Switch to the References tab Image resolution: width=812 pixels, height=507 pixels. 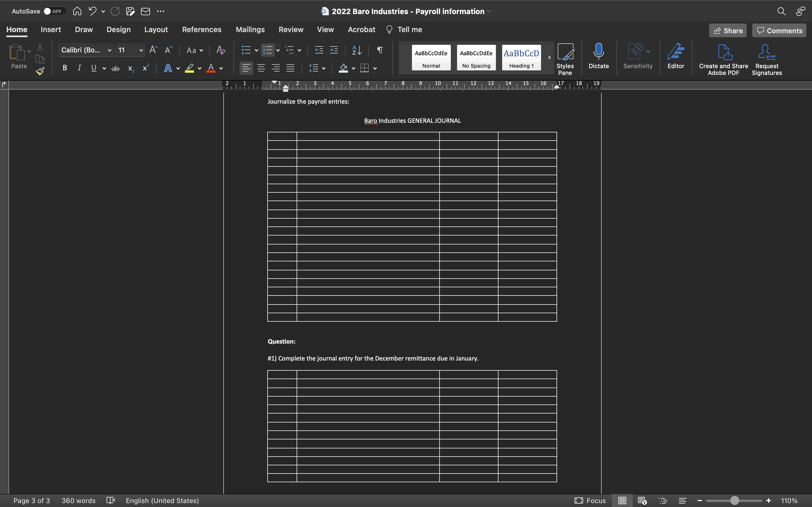coord(202,30)
